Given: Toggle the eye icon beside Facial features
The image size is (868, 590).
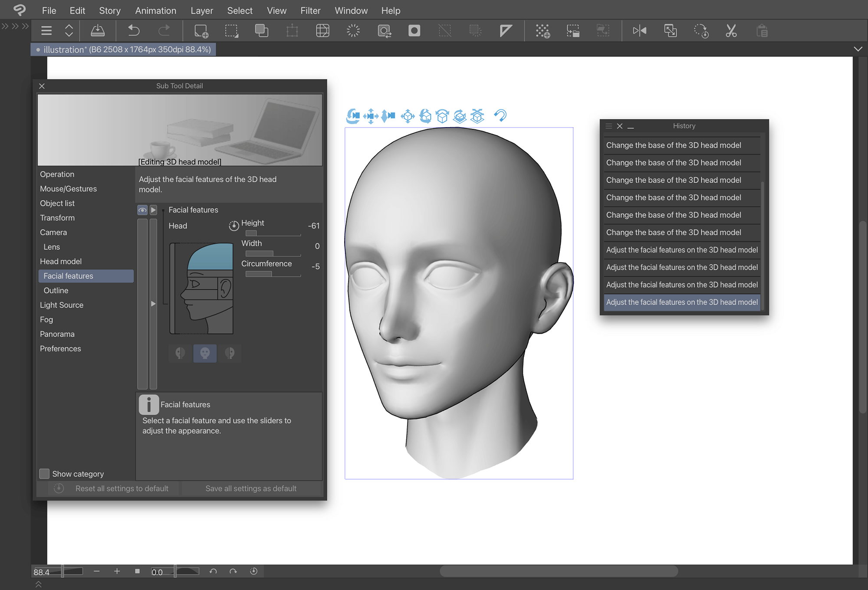Looking at the screenshot, I should coord(142,210).
